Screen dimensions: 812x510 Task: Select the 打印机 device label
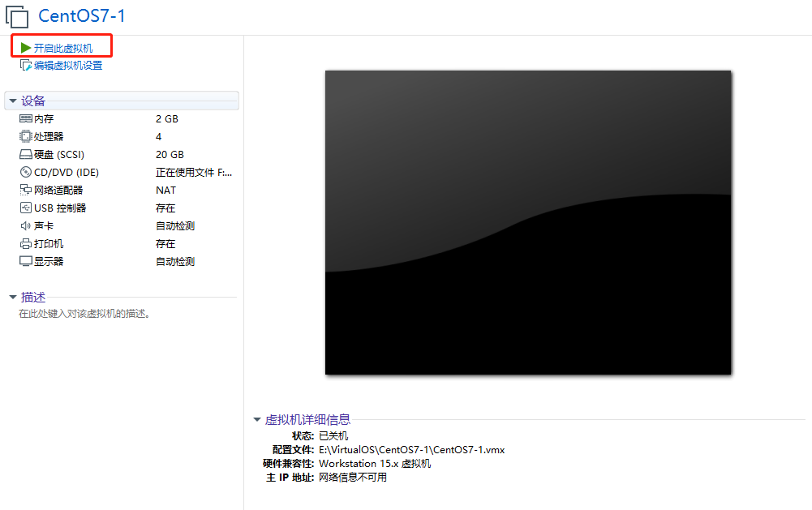pyautogui.click(x=49, y=243)
